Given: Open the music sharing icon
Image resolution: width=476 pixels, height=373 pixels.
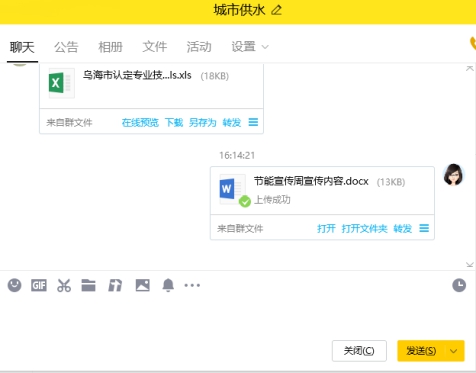Looking at the screenshot, I should click(115, 285).
